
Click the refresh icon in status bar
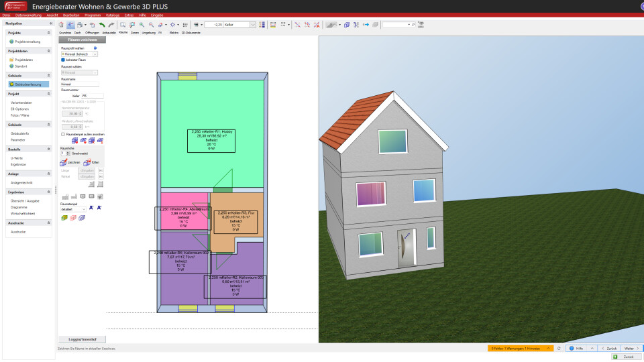[559, 349]
